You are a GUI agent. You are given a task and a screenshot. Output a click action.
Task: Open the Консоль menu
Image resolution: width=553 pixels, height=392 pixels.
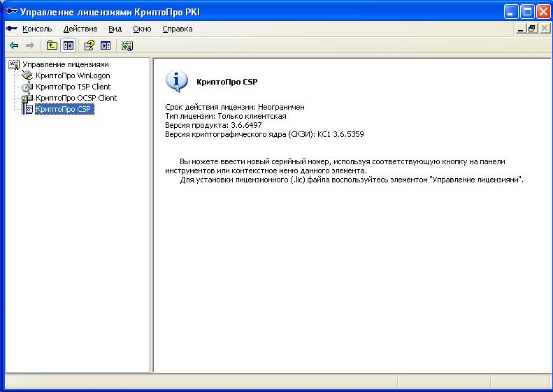click(x=37, y=29)
